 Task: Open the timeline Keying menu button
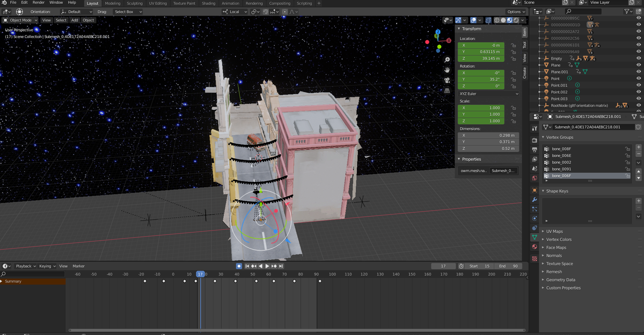tap(46, 266)
